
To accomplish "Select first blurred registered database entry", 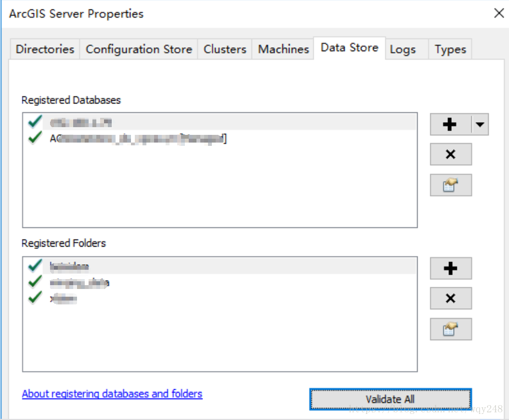I will click(220, 122).
